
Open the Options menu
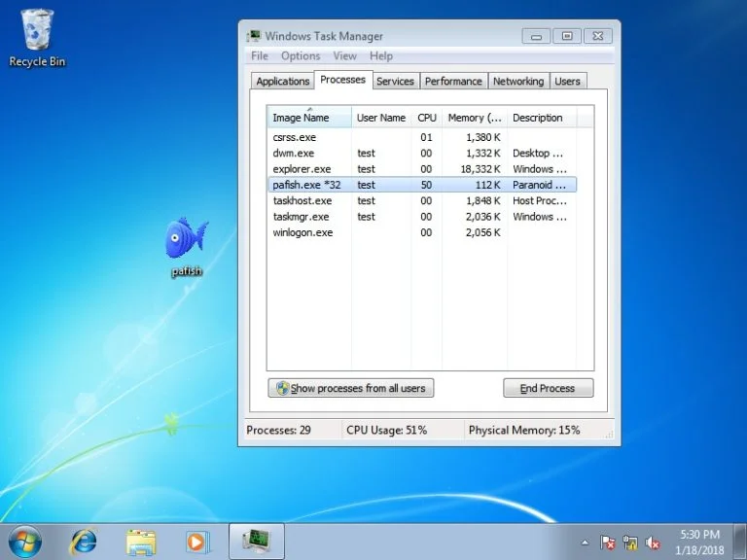pos(301,56)
